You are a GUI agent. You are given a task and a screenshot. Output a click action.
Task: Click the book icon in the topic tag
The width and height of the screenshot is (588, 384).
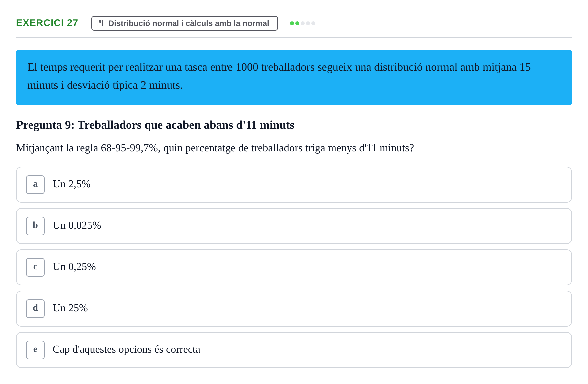pos(100,23)
